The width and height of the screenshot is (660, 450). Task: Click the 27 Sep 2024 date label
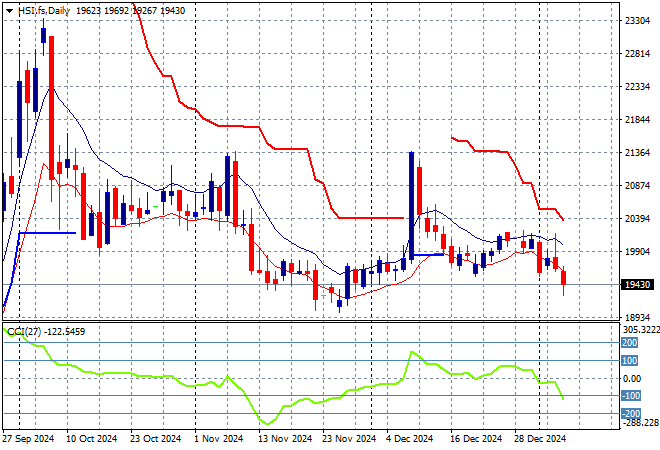point(29,439)
